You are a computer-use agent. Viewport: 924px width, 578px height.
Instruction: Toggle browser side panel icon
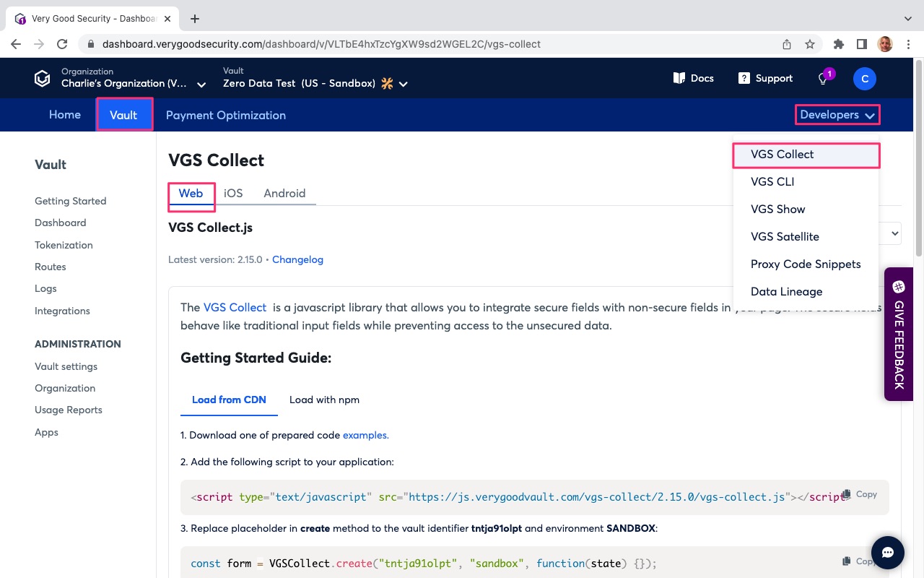tap(862, 44)
